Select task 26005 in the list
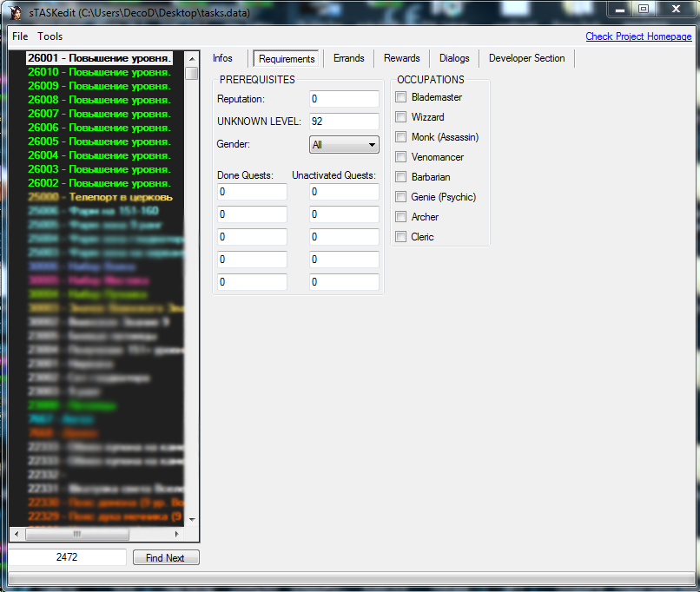Image resolution: width=700 pixels, height=592 pixels. pos(99,141)
